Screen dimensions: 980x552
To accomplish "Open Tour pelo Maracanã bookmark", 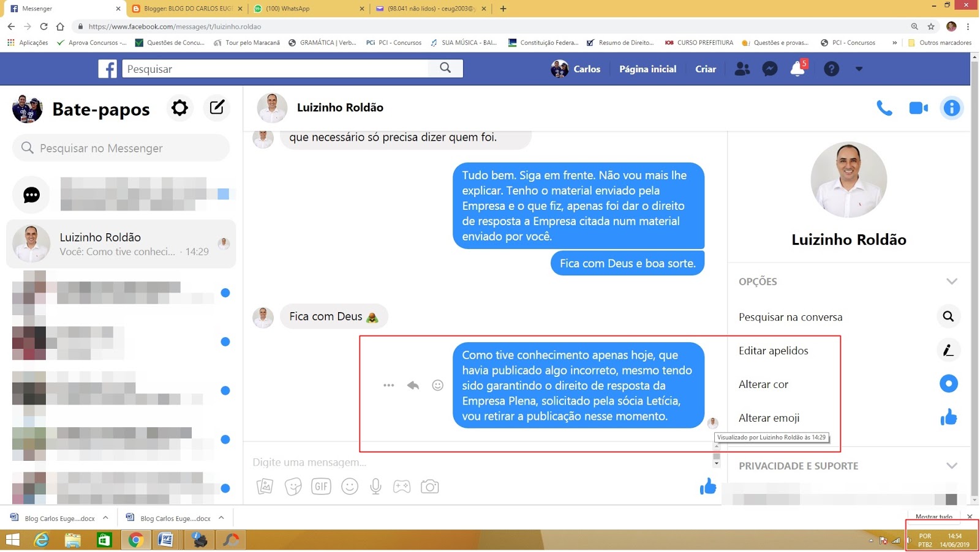I will tap(247, 43).
